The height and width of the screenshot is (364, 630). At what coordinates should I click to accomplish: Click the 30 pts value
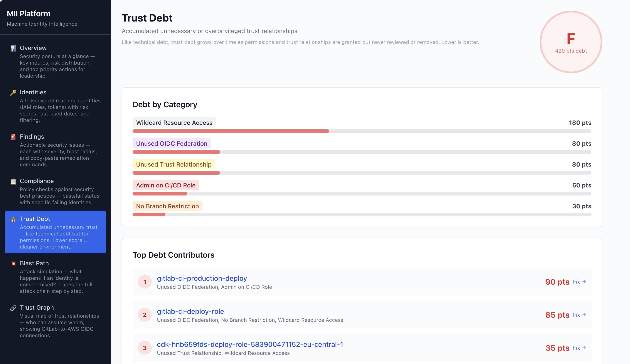(x=582, y=206)
